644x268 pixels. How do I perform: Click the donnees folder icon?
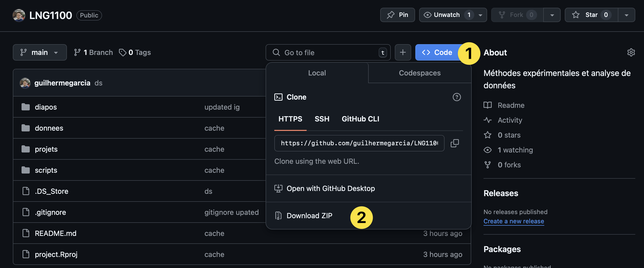point(25,128)
